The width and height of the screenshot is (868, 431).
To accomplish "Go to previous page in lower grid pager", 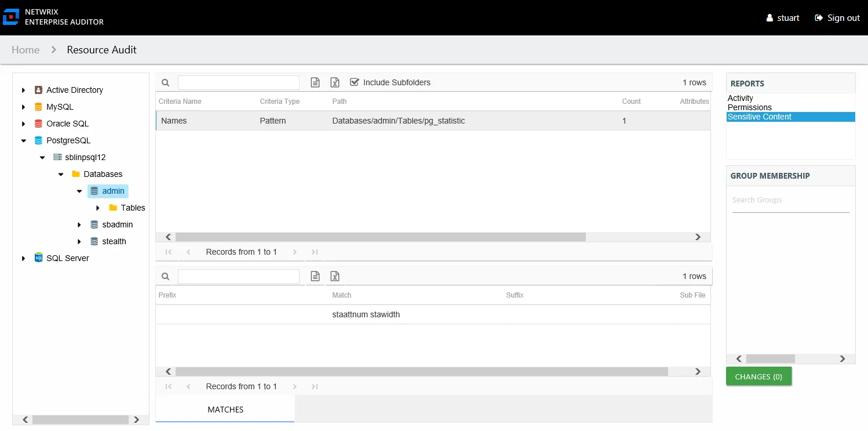I will pos(188,386).
